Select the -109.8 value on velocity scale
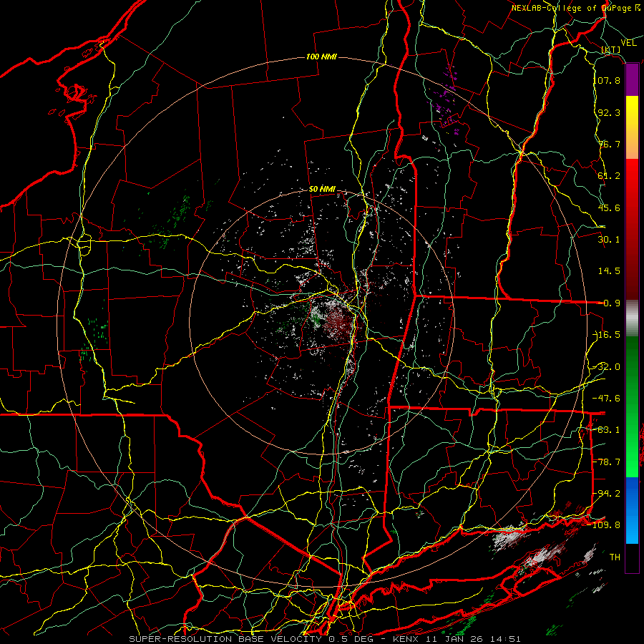Screen dimensions: 644x644 click(604, 525)
